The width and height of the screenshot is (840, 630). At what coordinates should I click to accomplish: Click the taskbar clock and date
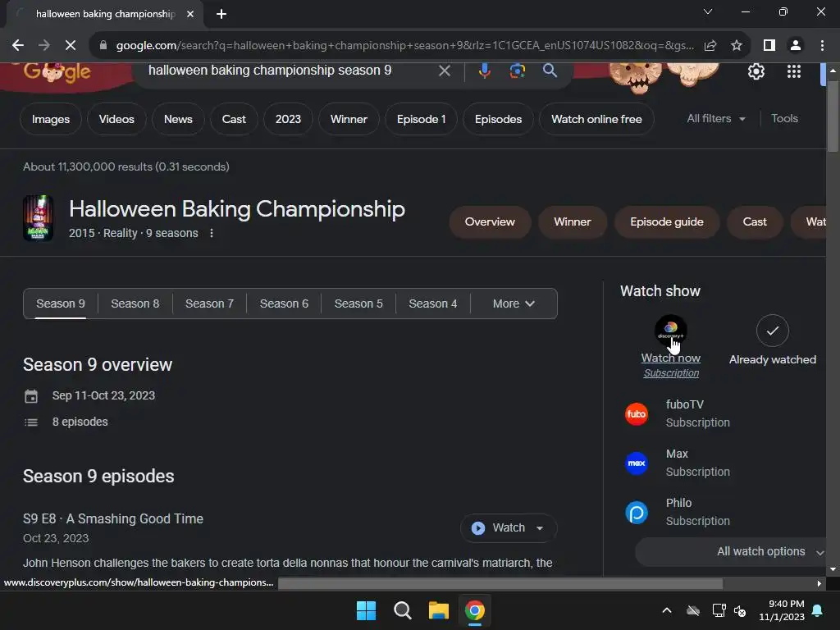[782, 610]
